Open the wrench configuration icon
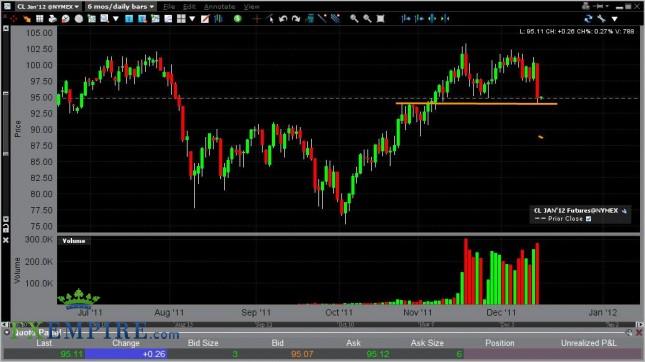 [601, 19]
